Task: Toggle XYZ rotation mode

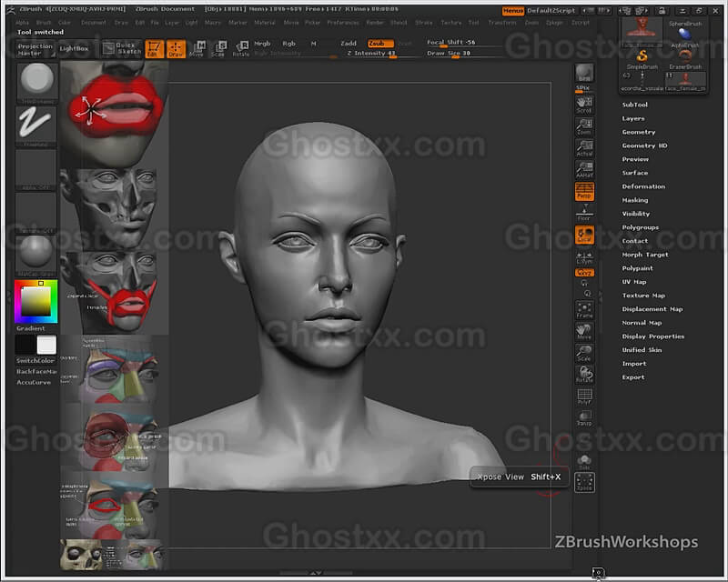Action: click(x=584, y=273)
